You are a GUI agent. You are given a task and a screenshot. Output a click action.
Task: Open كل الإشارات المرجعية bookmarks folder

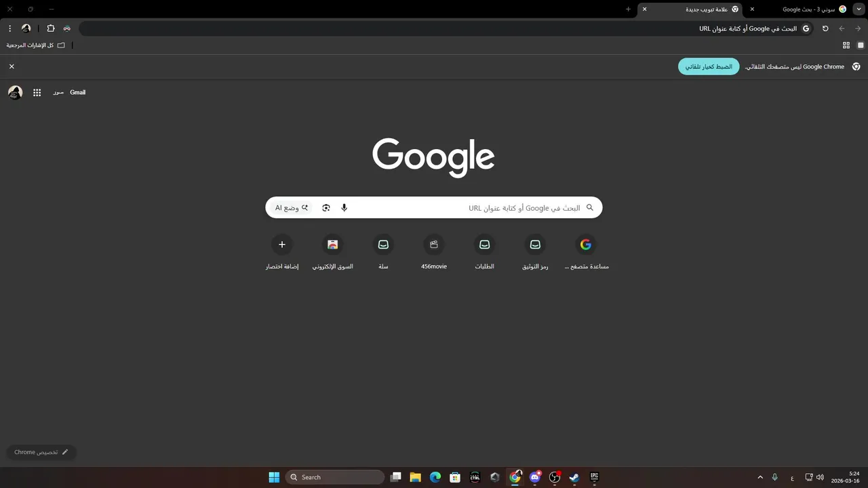pos(36,45)
